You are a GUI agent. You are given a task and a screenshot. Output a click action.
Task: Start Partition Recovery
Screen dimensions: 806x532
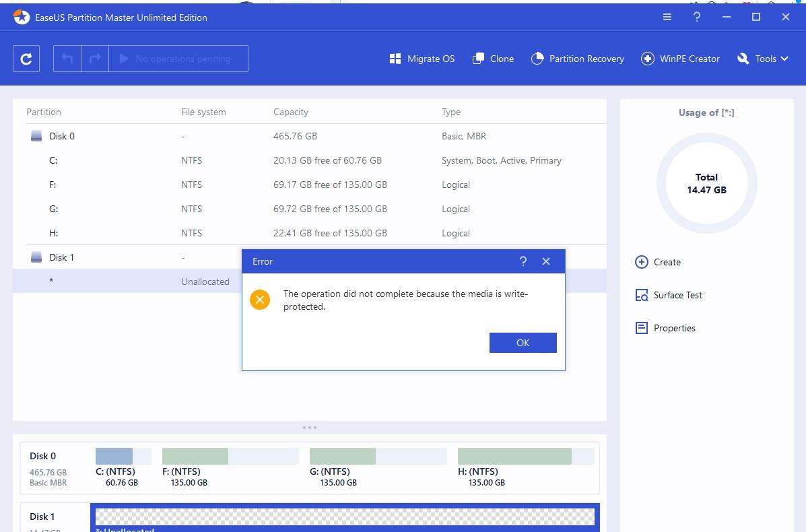(577, 59)
